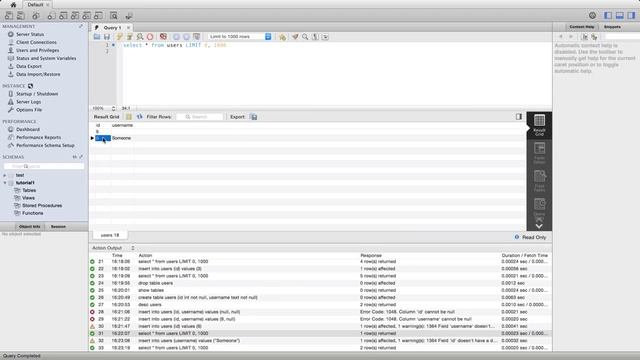Image resolution: width=640 pixels, height=360 pixels.
Task: Select Stored Procedures under tutorial1
Action: coord(42,206)
